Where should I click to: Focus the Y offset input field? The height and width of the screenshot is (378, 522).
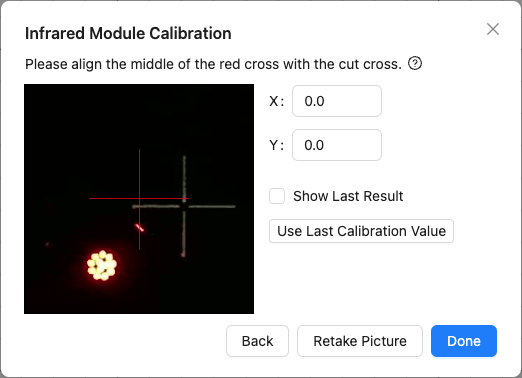click(x=337, y=145)
